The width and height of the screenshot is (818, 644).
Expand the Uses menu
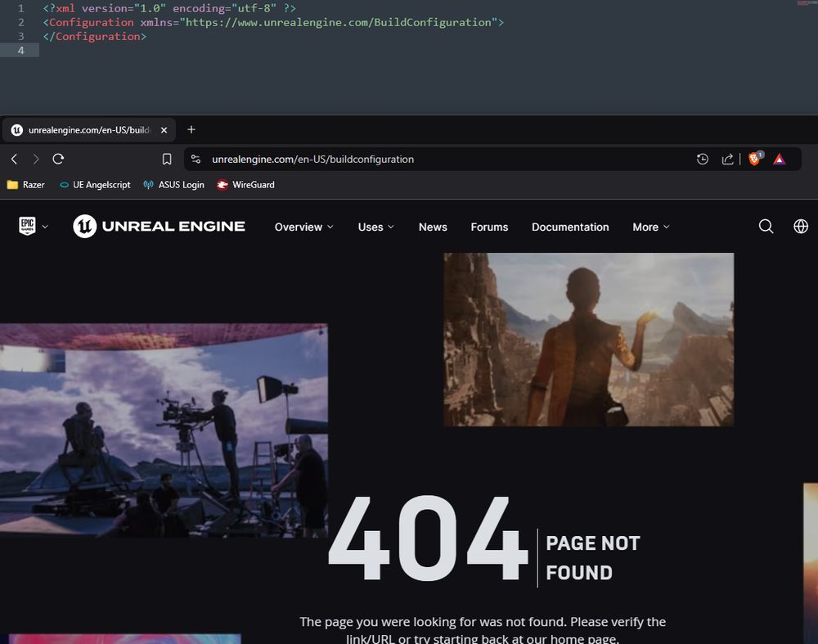[375, 227]
